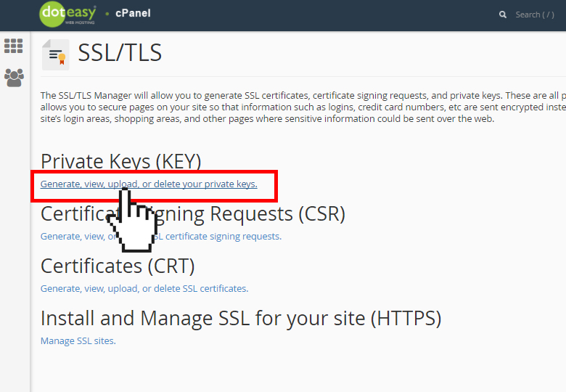Open the User Manager people icon
The image size is (566, 392).
(14, 77)
